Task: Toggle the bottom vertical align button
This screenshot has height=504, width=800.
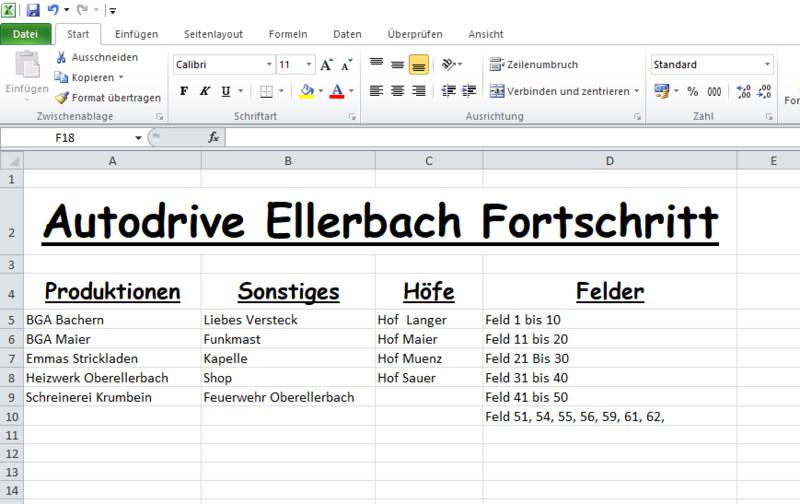Action: point(419,65)
